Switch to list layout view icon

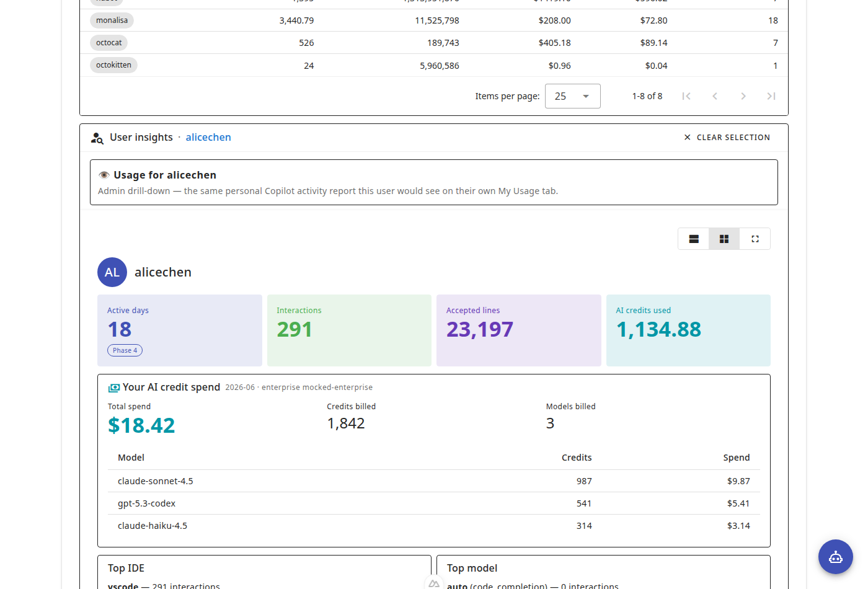694,239
